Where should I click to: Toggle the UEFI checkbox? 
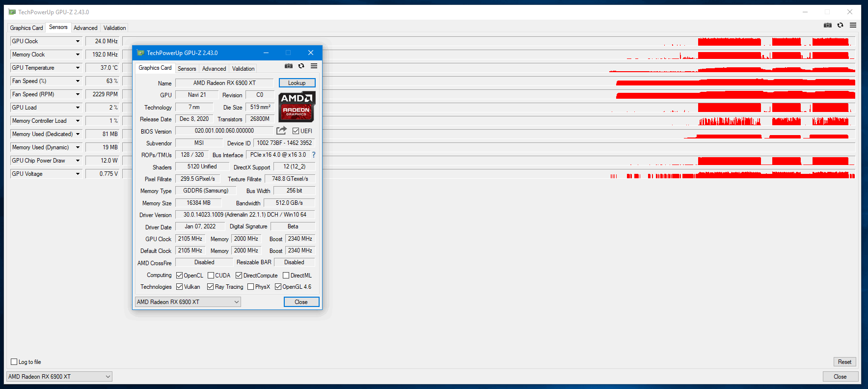(296, 131)
